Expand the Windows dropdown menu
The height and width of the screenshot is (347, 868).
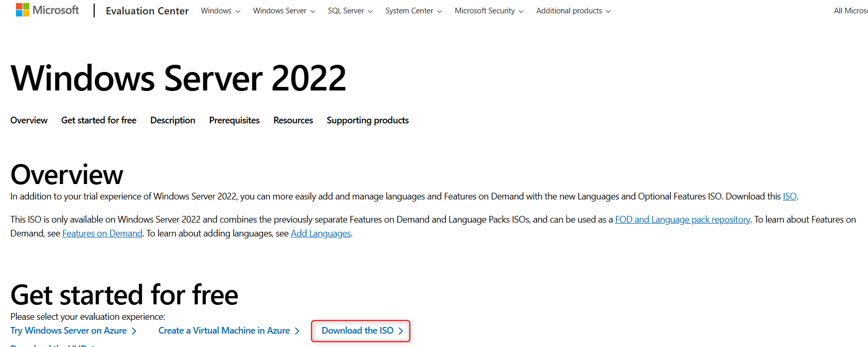click(x=220, y=11)
